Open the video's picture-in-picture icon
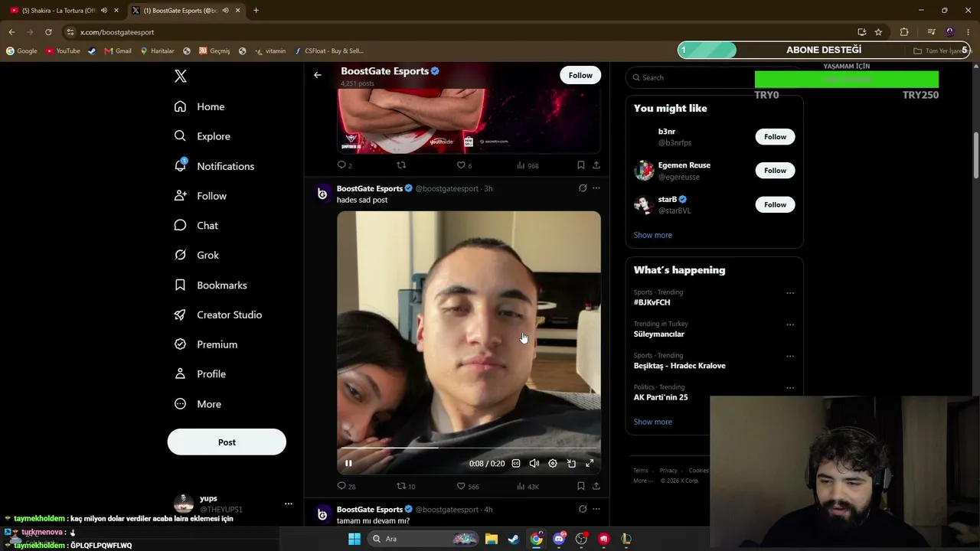Screen dimensions: 980x551 (x=571, y=463)
